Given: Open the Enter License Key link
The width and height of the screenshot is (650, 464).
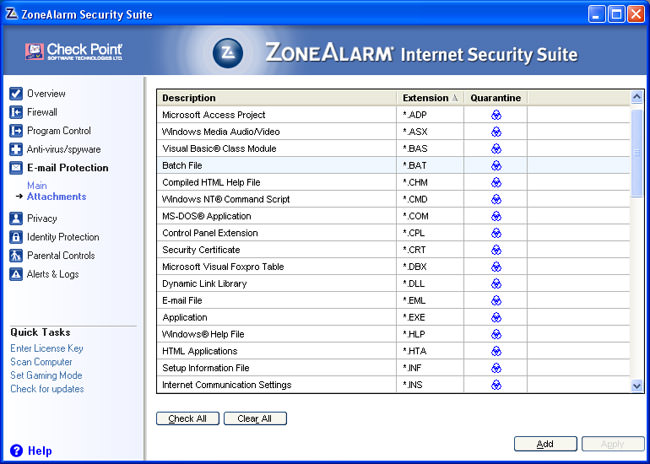Looking at the screenshot, I should tap(47, 348).
